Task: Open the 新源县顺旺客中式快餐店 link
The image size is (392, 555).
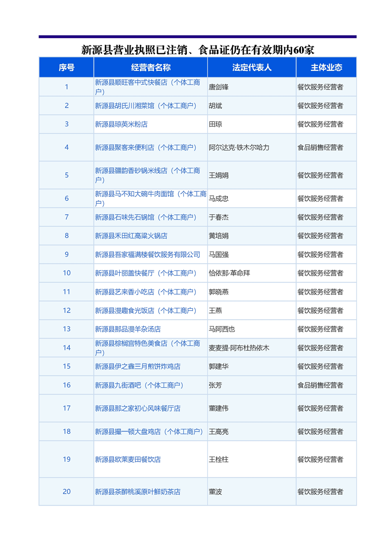Action: (x=147, y=83)
